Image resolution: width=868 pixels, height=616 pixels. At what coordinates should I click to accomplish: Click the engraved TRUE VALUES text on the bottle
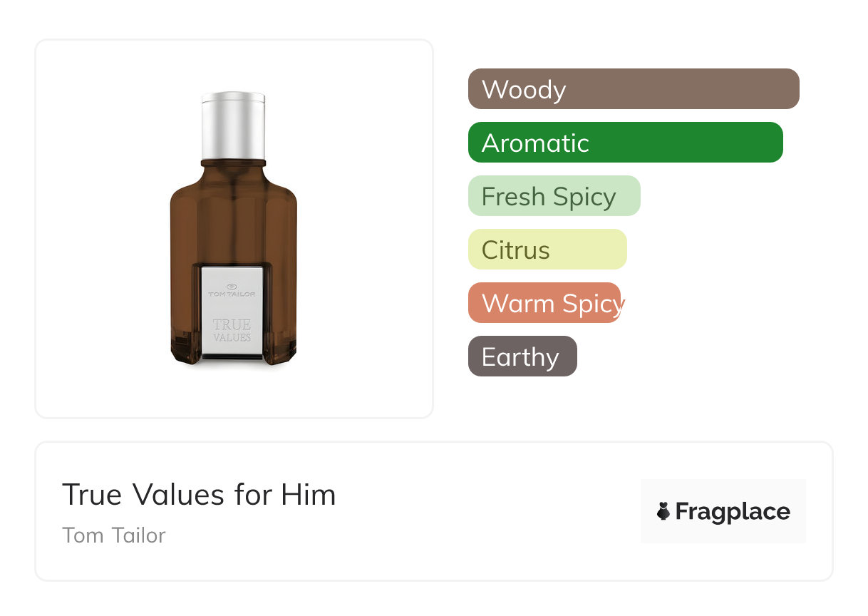232,330
